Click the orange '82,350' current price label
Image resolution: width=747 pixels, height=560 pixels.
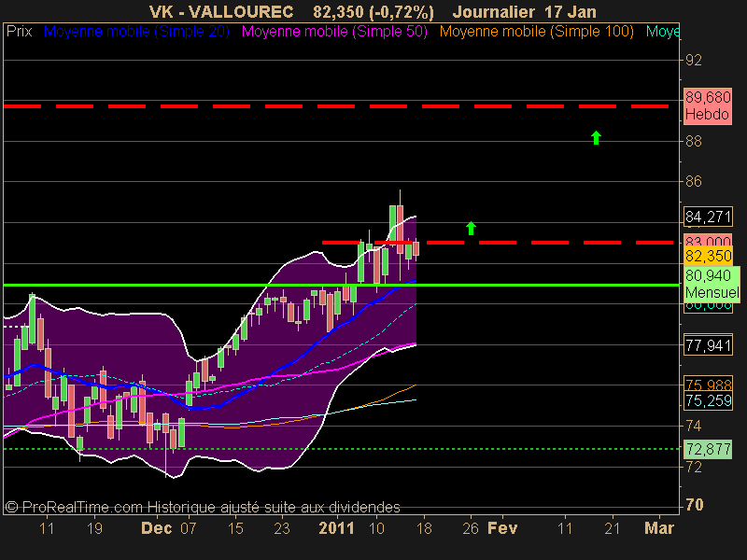[708, 256]
